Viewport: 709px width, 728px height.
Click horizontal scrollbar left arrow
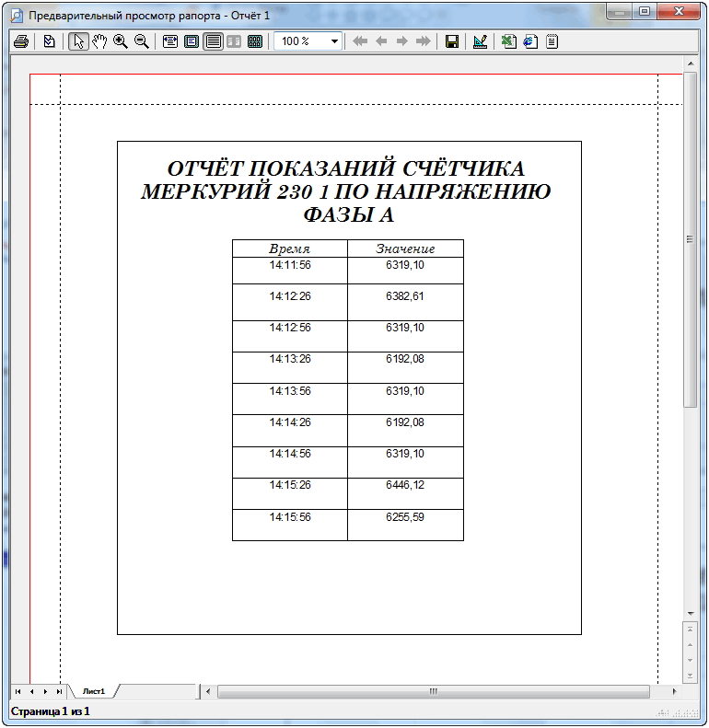pos(208,691)
